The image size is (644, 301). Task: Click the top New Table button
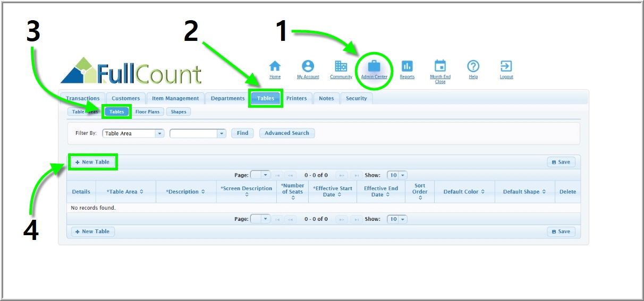tap(92, 162)
